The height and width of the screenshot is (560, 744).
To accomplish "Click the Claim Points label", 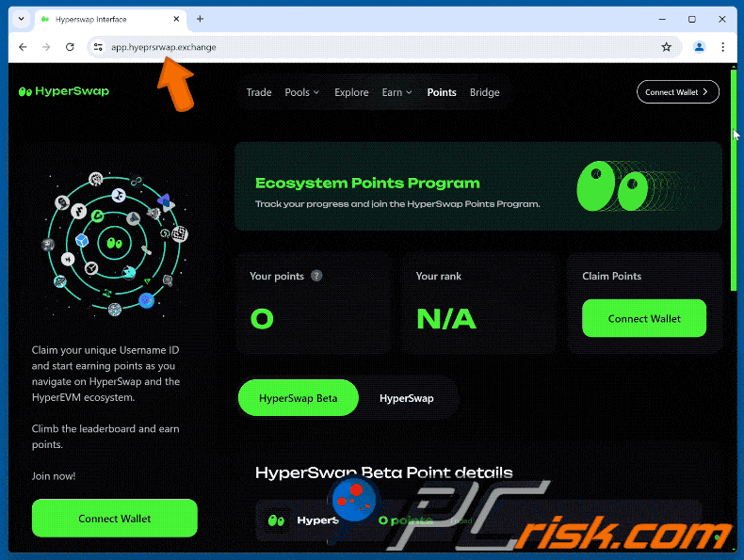I will click(x=611, y=276).
